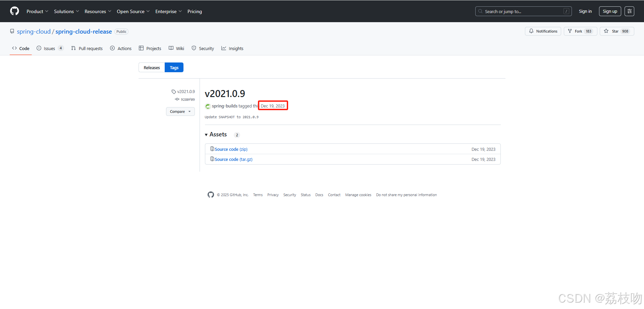Click the fork count 183
Image resolution: width=644 pixels, height=309 pixels.
tap(589, 31)
